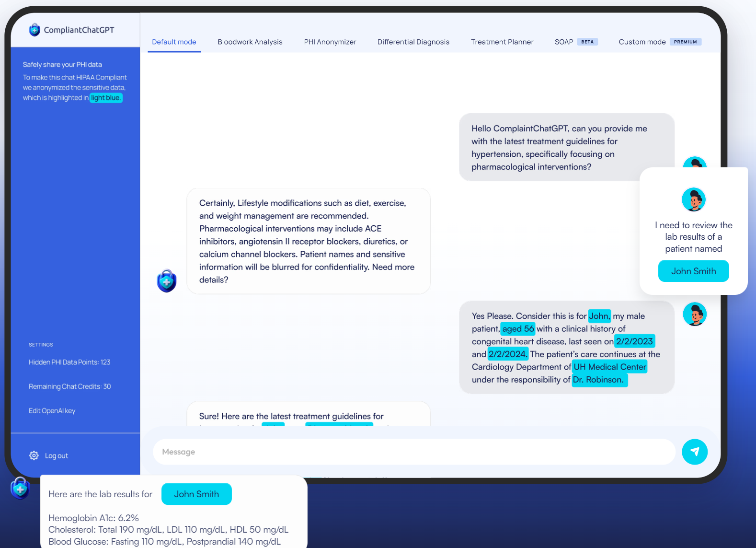Open the Custom mode premium tab
The image size is (756, 548).
click(x=660, y=42)
